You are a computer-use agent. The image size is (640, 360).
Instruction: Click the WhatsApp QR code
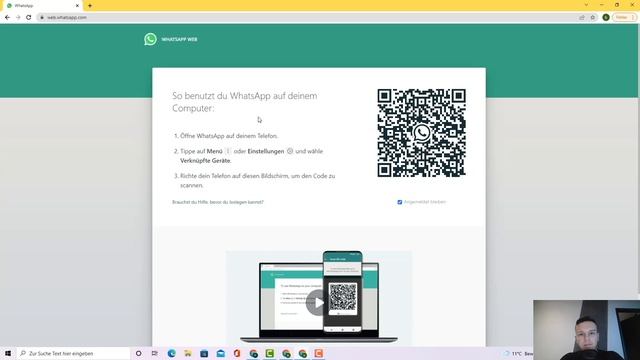tap(421, 133)
